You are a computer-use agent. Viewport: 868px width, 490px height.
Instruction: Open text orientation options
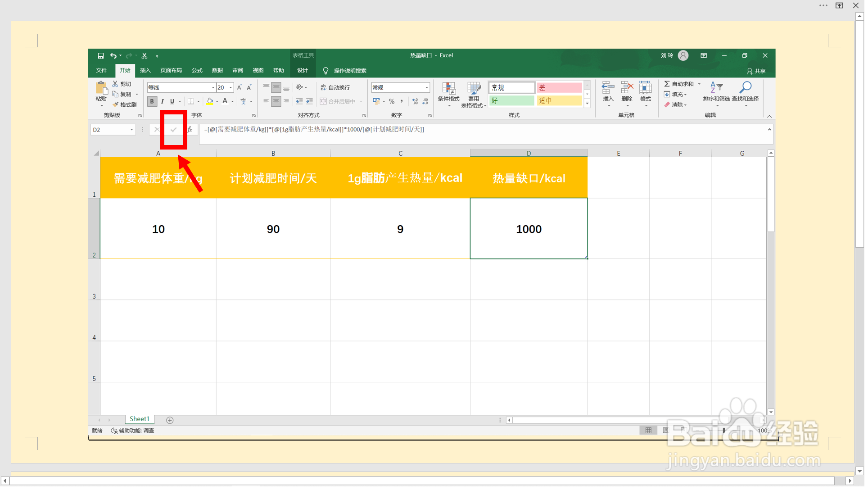pyautogui.click(x=301, y=87)
